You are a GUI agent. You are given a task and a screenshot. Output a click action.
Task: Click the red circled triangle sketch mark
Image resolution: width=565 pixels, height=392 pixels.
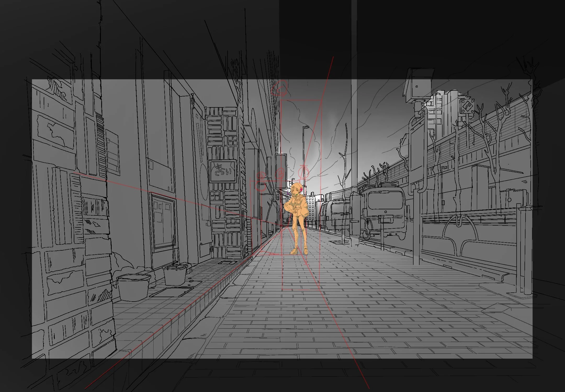coord(303,171)
